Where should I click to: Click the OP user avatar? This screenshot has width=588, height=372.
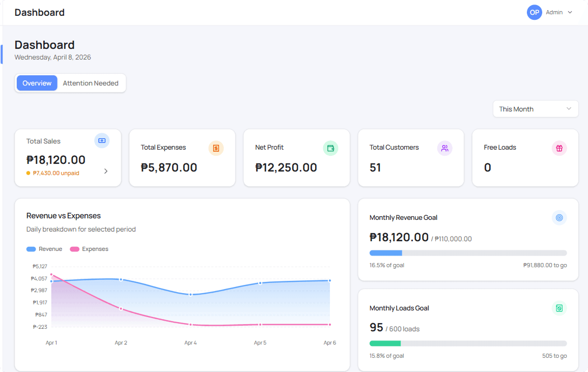coord(534,12)
